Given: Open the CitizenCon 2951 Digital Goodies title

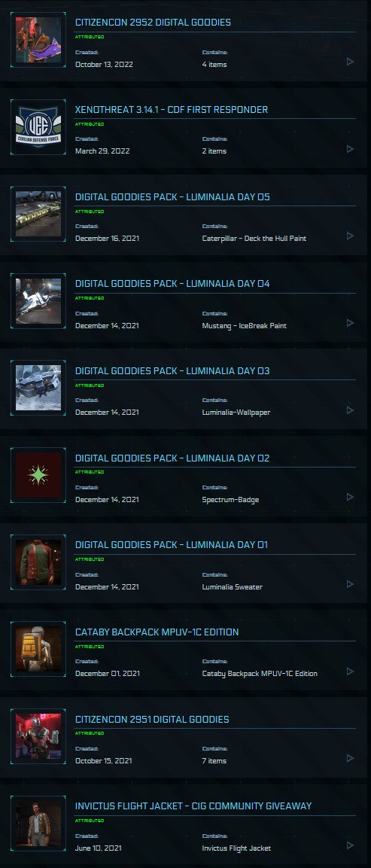Looking at the screenshot, I should (152, 719).
